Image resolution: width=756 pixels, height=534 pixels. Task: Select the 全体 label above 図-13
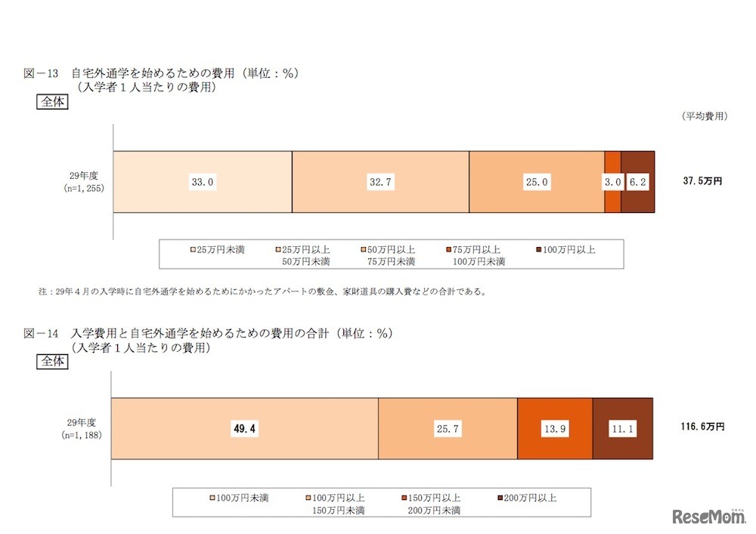(51, 101)
